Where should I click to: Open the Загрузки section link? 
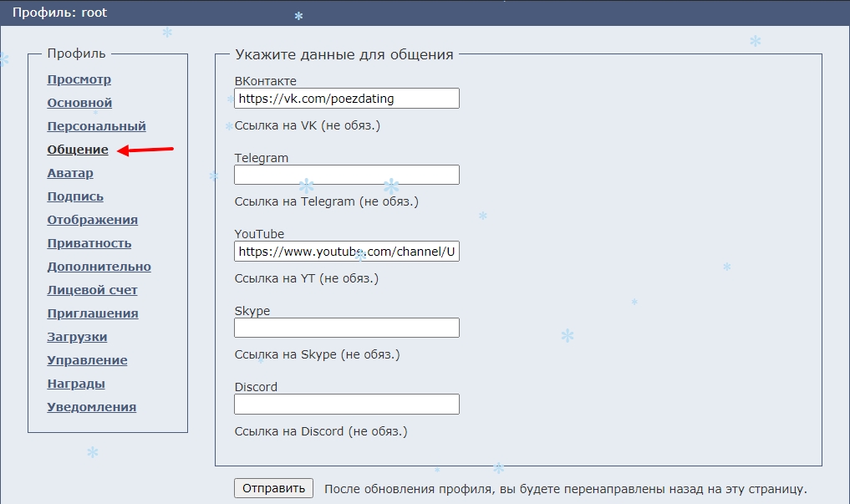tap(77, 337)
